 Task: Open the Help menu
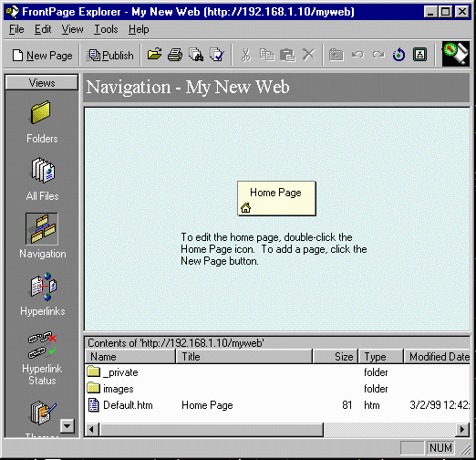pos(139,29)
